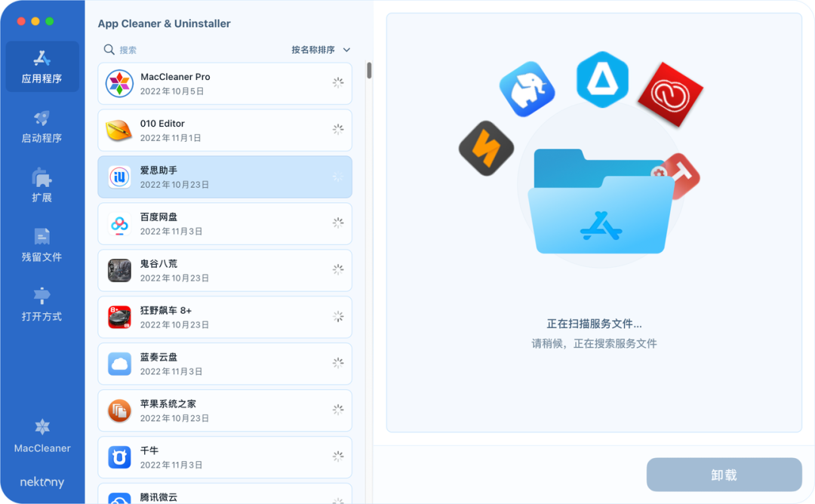
Task: Click the MacCleaner Pro title text
Action: tap(175, 77)
